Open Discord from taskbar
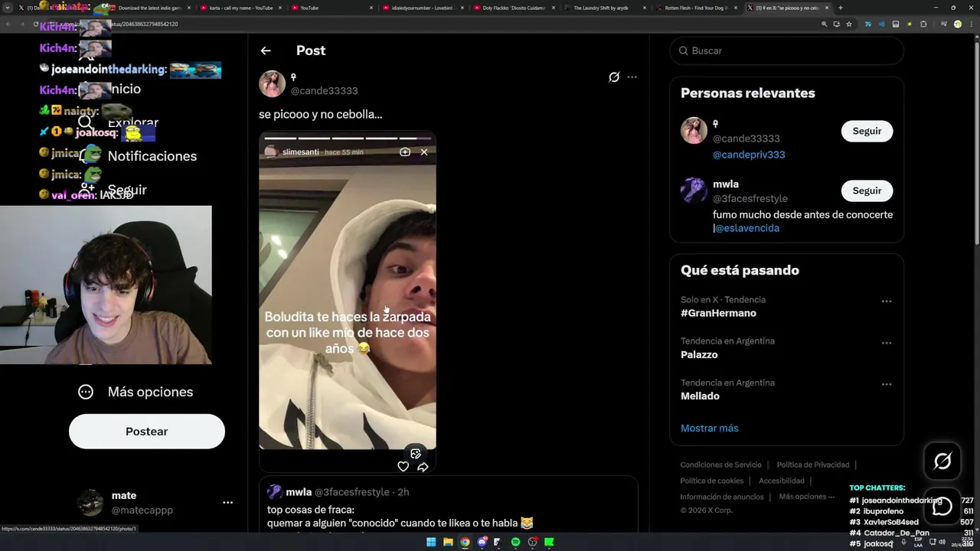This screenshot has height=551, width=980. pyautogui.click(x=482, y=542)
